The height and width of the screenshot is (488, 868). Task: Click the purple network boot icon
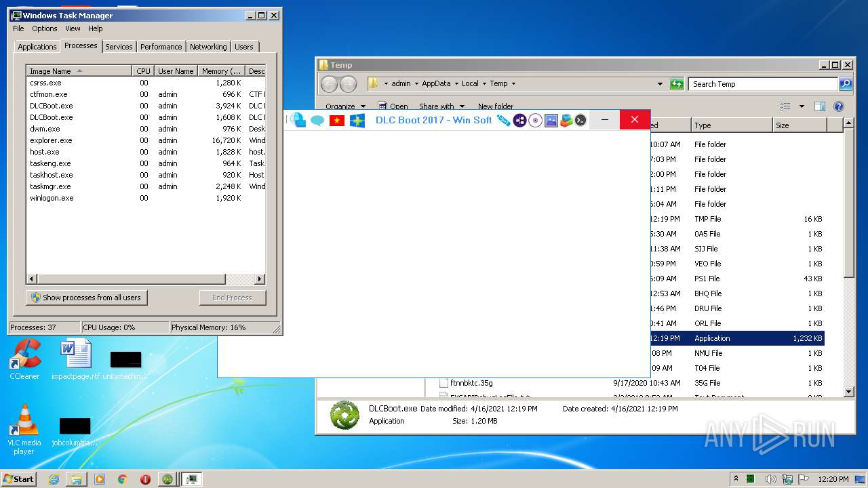[x=520, y=121]
